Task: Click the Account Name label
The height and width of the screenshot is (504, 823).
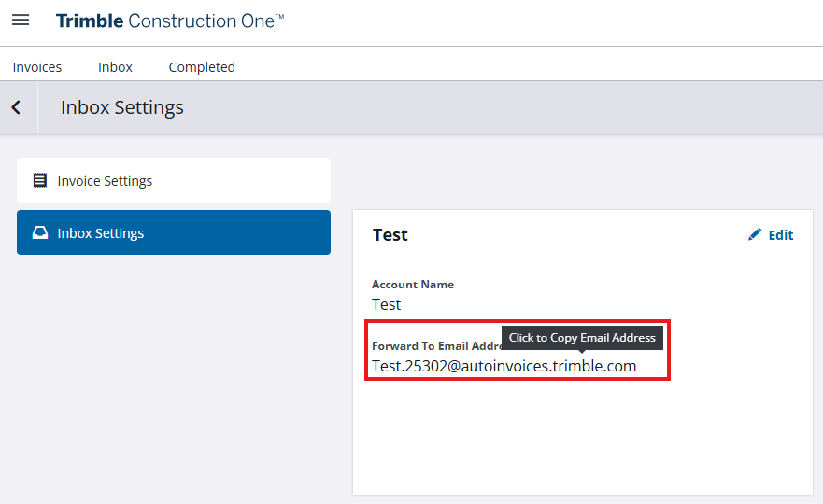Action: pos(413,285)
